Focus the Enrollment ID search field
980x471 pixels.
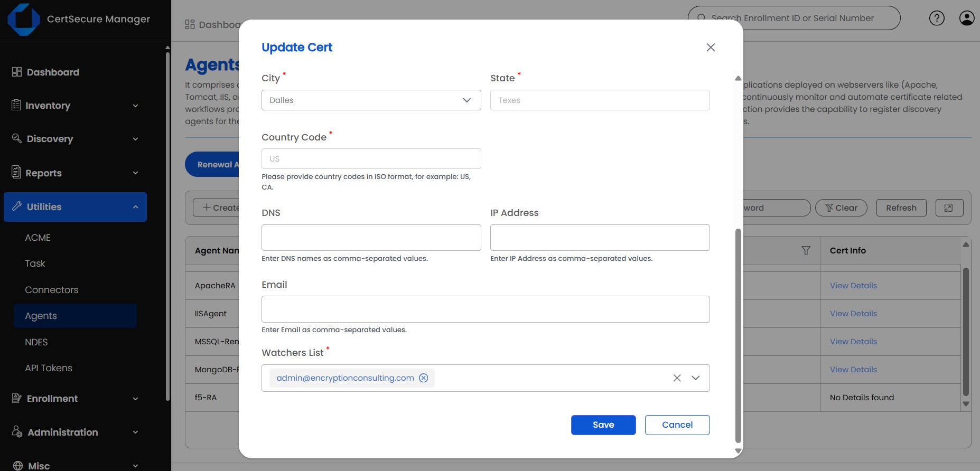pos(794,18)
